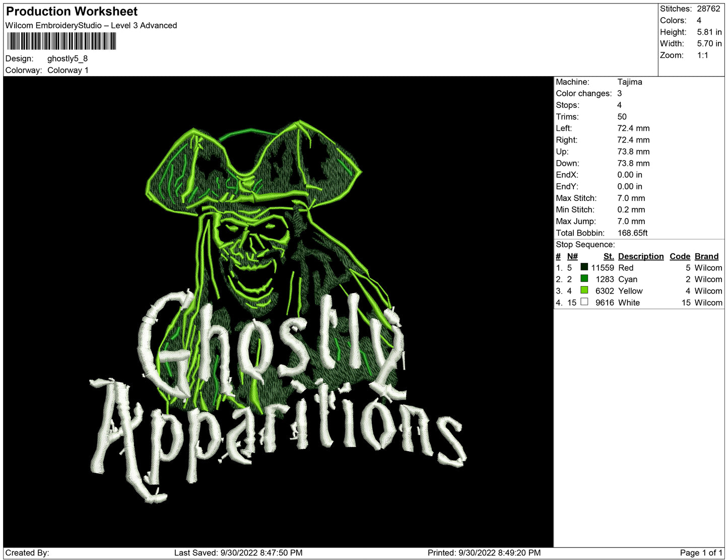Click the 'Production Worksheet' title
This screenshot has height=560, width=728.
72,12
